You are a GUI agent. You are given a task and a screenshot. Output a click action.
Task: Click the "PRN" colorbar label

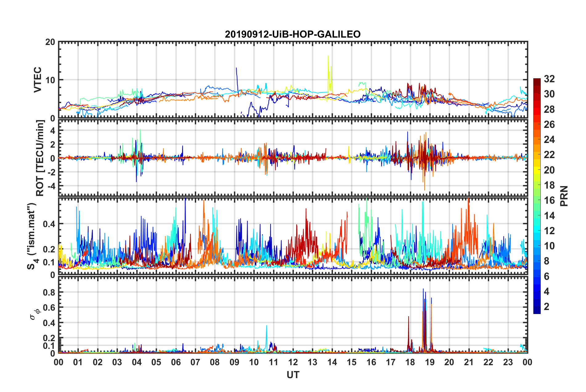(x=564, y=196)
